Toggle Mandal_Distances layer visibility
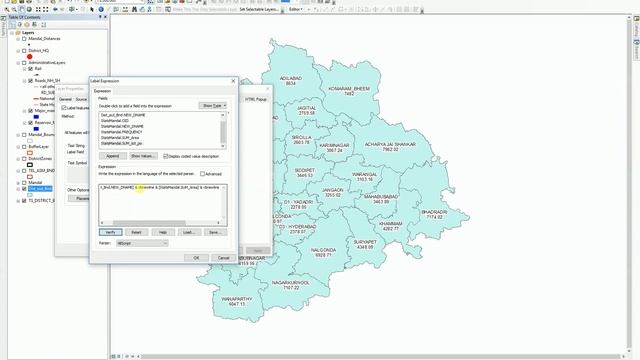This screenshot has width=640, height=360. [x=24, y=39]
